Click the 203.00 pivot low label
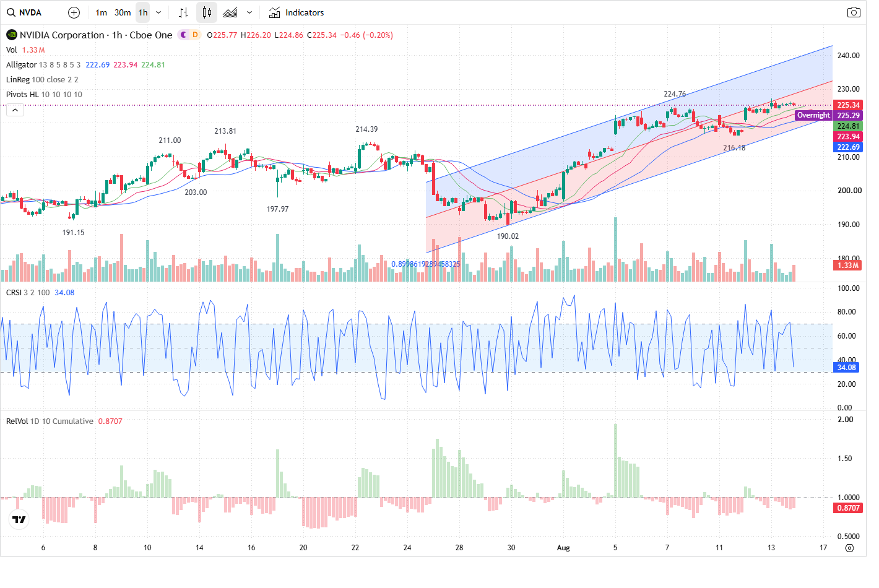The image size is (879, 588). [196, 192]
